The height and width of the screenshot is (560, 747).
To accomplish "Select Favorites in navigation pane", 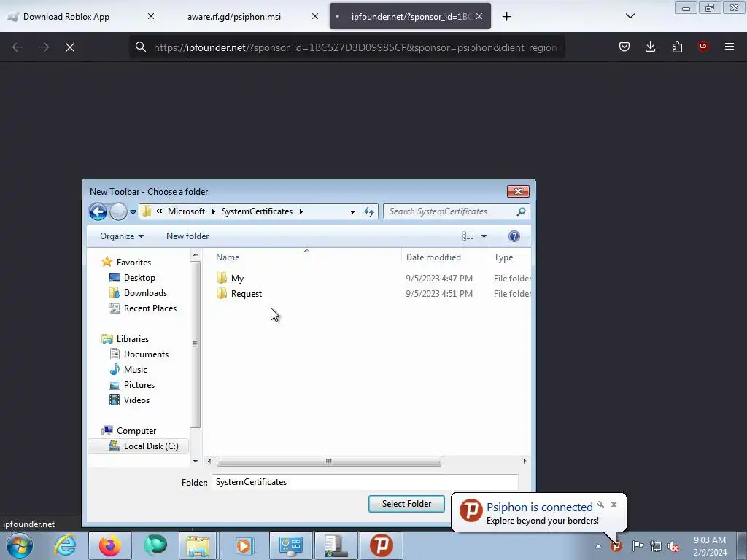I will pos(133,262).
